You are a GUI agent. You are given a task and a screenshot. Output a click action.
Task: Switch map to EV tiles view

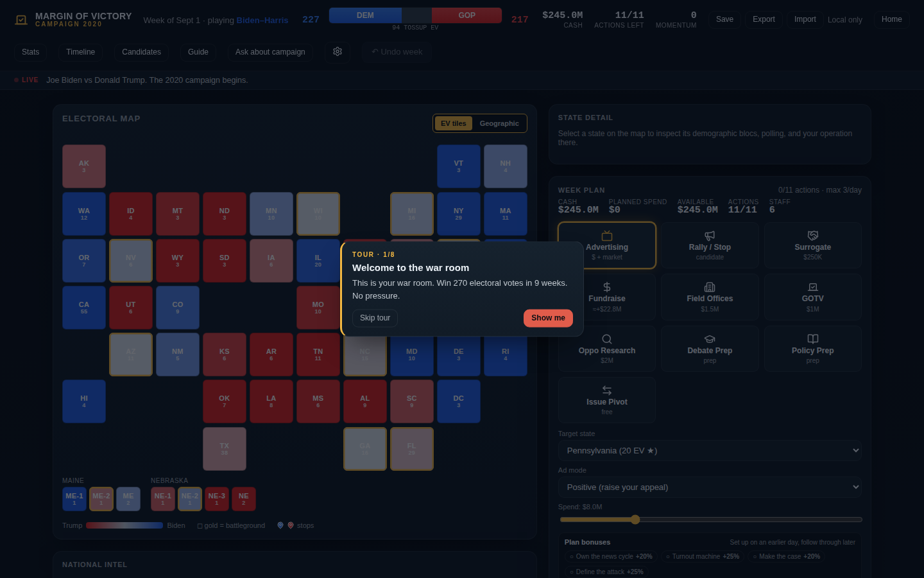(x=454, y=123)
